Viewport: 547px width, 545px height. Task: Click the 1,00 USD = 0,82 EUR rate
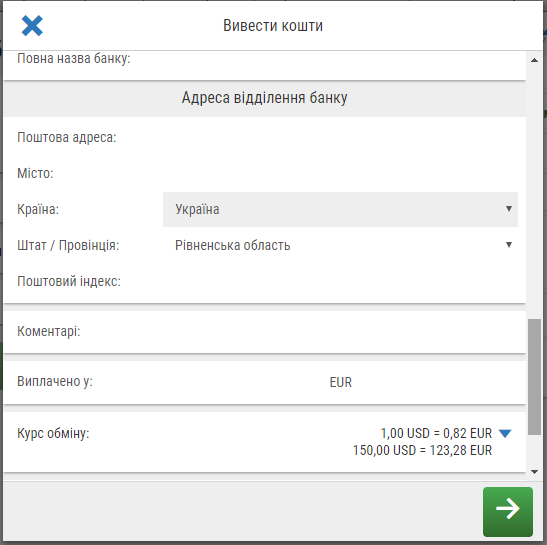[x=436, y=433]
